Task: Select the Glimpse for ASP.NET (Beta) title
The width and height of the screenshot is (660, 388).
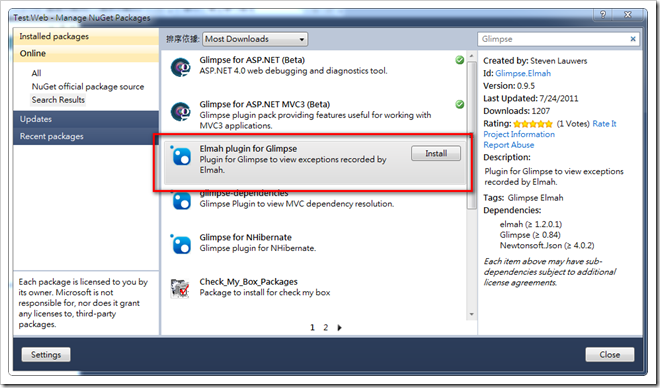Action: click(252, 60)
